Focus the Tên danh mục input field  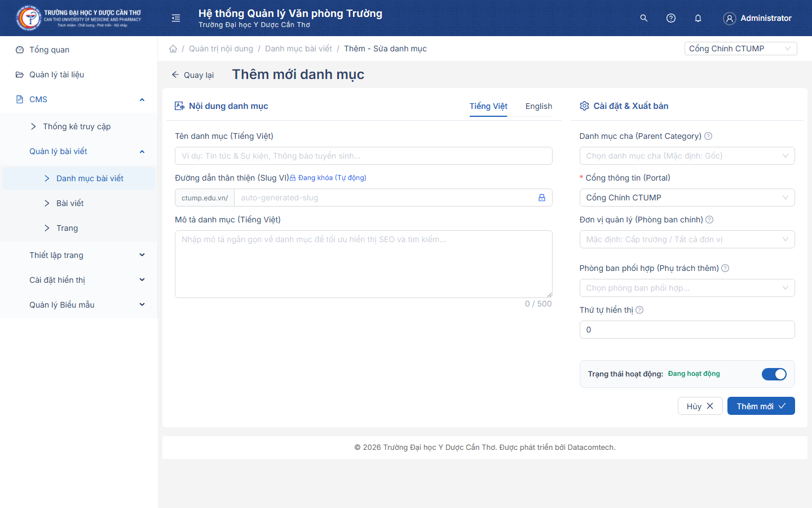coord(364,156)
